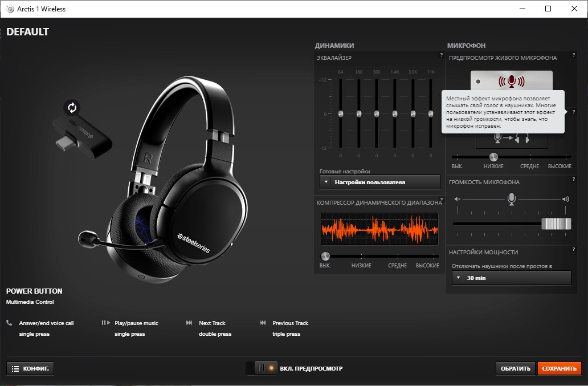Set compressor to ВЫСОКИЕ level
The image size is (588, 386).
pyautogui.click(x=427, y=265)
